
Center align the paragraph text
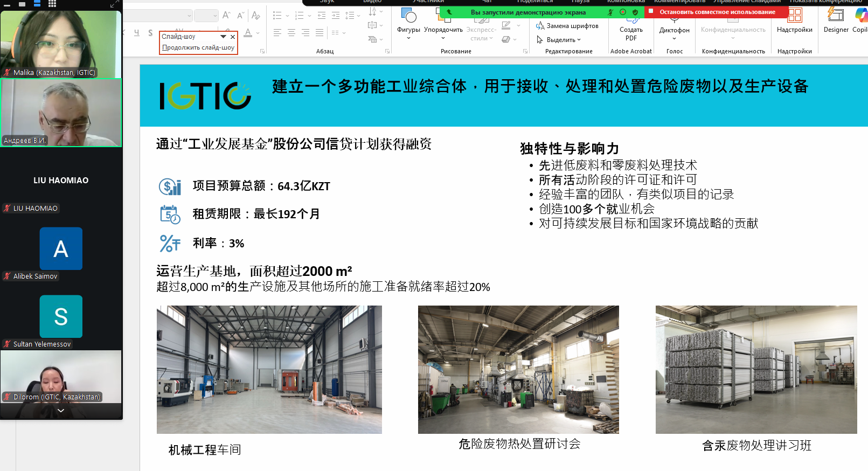pos(291,33)
